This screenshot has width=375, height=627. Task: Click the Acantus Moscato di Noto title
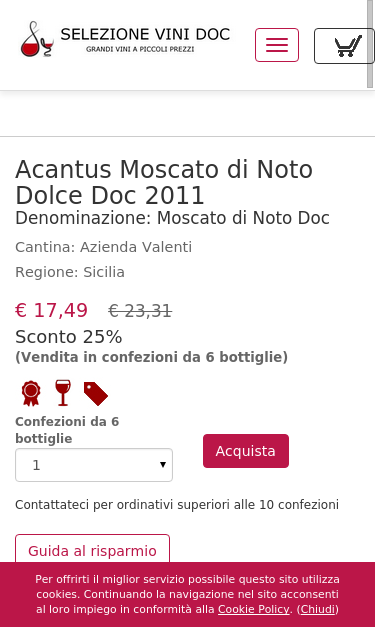(164, 182)
